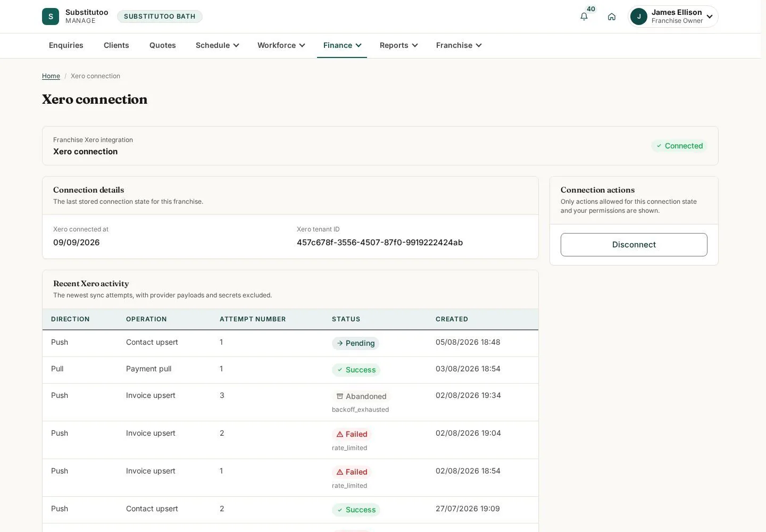The image size is (766, 532).
Task: Disconnect the Xero connection
Action: [x=634, y=245]
